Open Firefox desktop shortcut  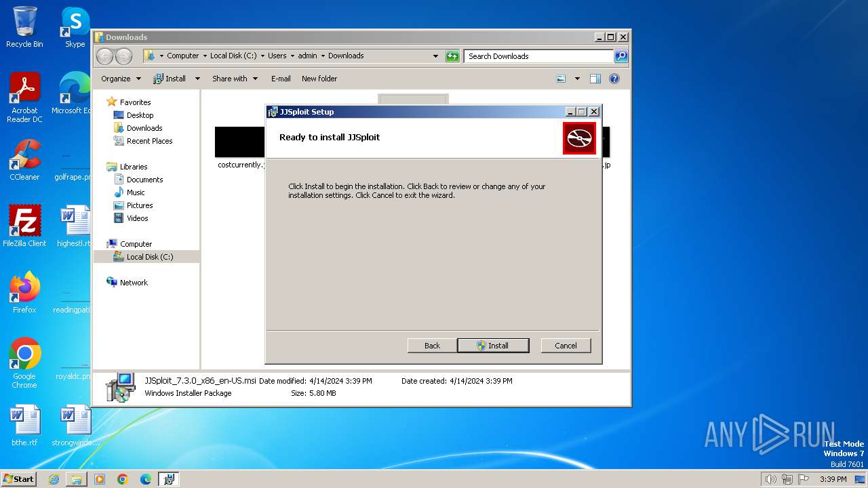(x=24, y=292)
